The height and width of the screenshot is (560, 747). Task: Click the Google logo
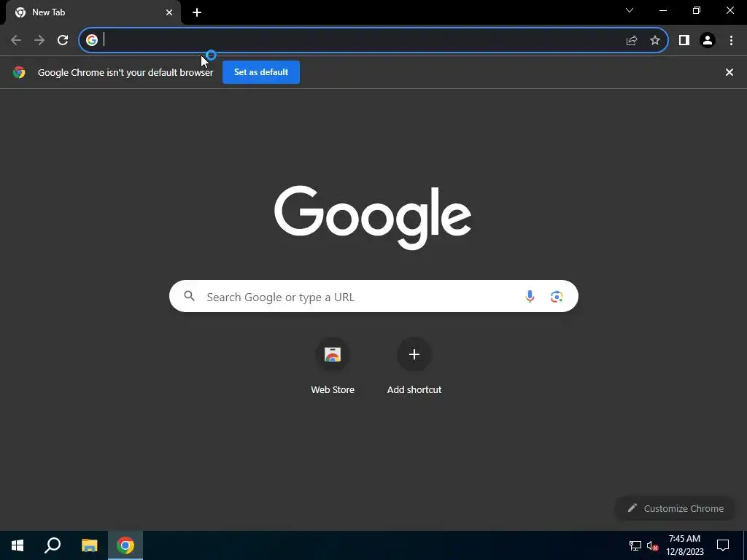(x=373, y=217)
